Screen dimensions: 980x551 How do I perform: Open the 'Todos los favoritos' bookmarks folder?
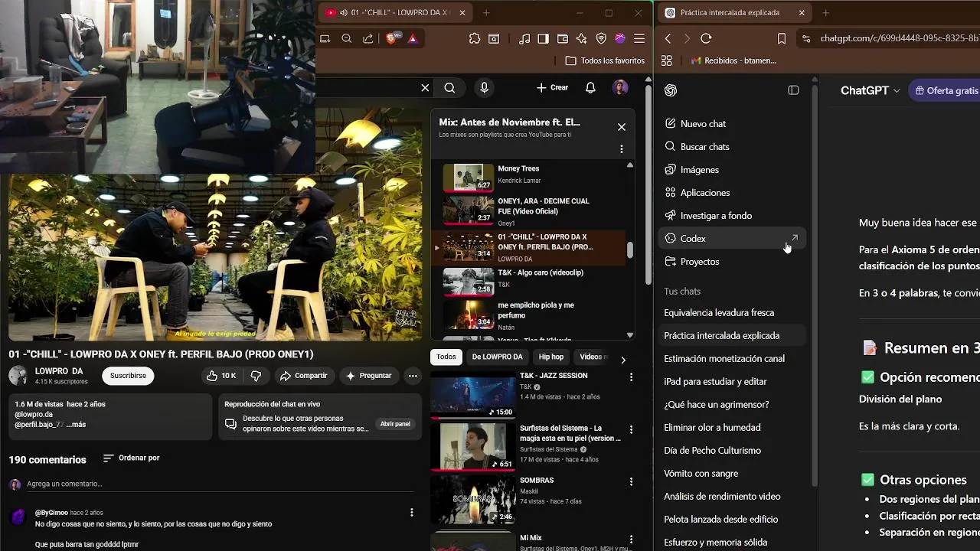click(x=605, y=60)
